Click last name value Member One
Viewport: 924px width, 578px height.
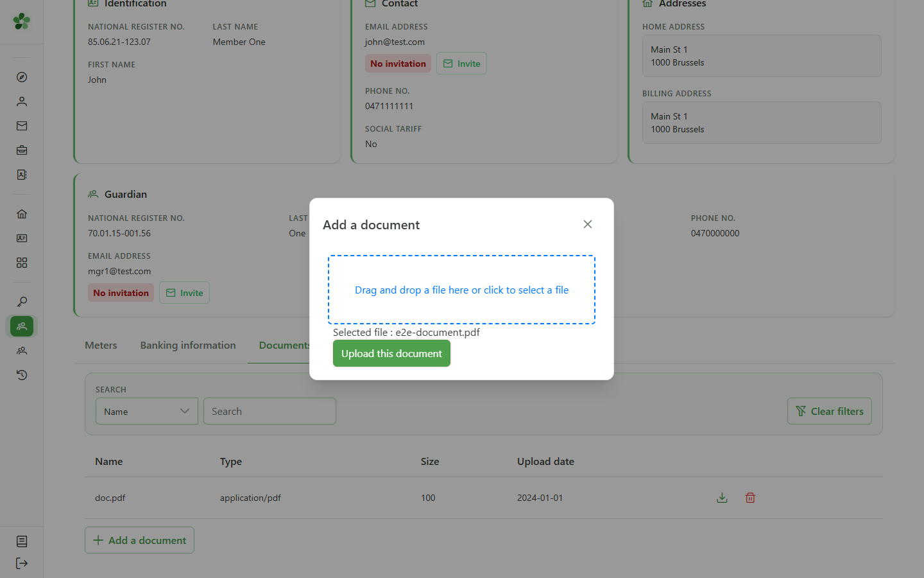239,42
